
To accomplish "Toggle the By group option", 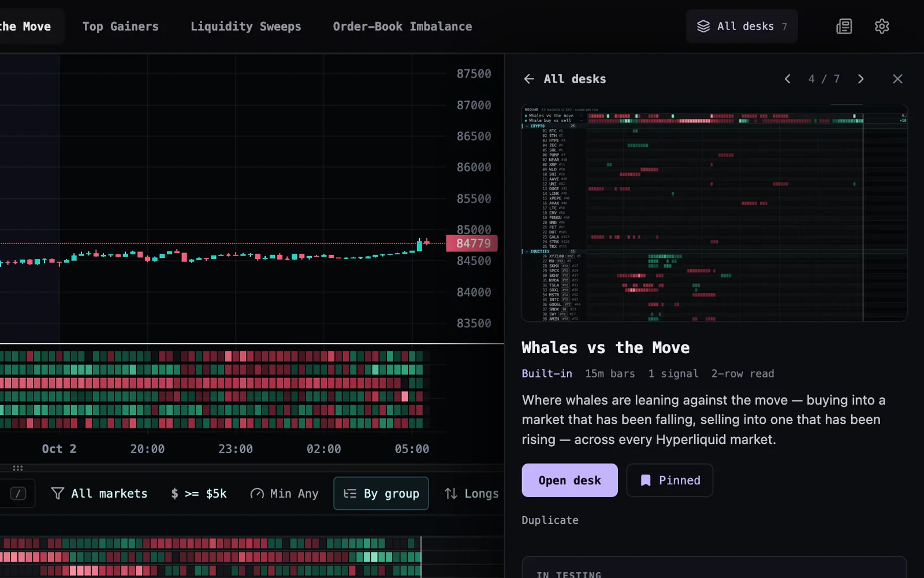I will pyautogui.click(x=381, y=494).
